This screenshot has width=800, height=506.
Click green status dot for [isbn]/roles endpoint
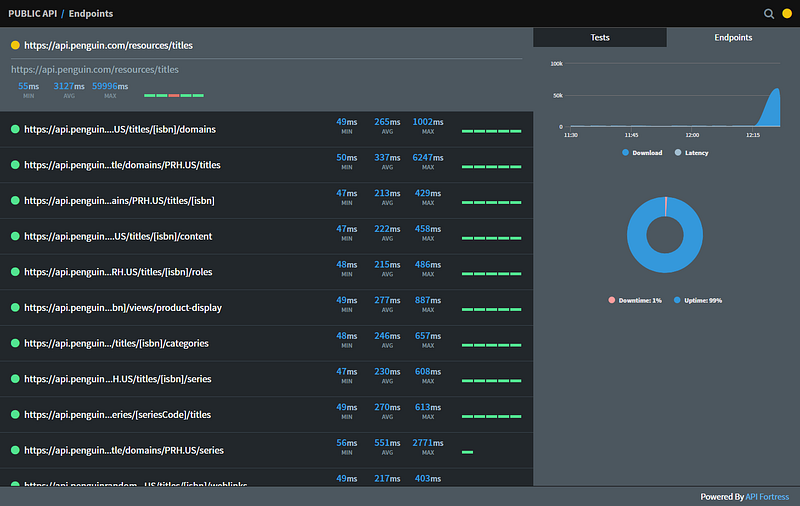pos(15,272)
